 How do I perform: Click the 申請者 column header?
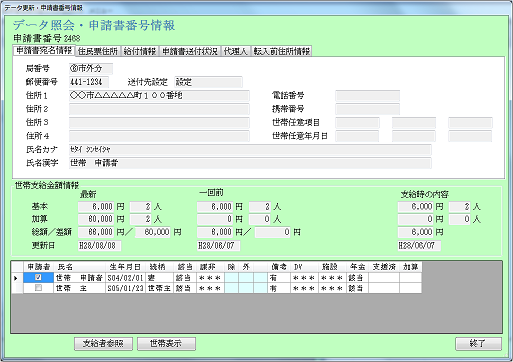38,267
